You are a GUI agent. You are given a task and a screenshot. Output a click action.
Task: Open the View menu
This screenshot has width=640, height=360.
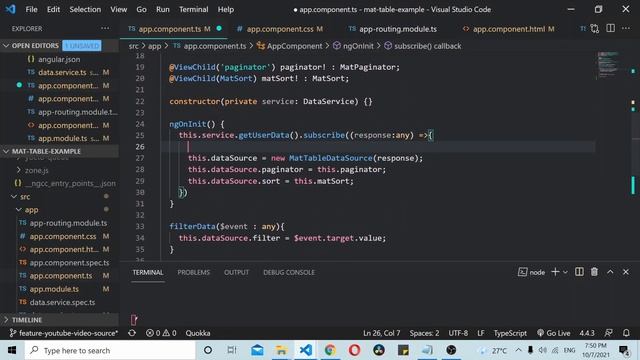click(x=118, y=9)
